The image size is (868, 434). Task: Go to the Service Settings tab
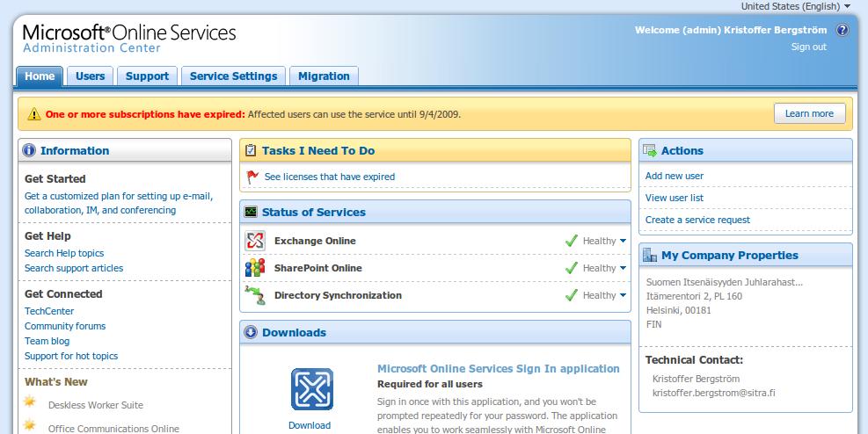234,76
